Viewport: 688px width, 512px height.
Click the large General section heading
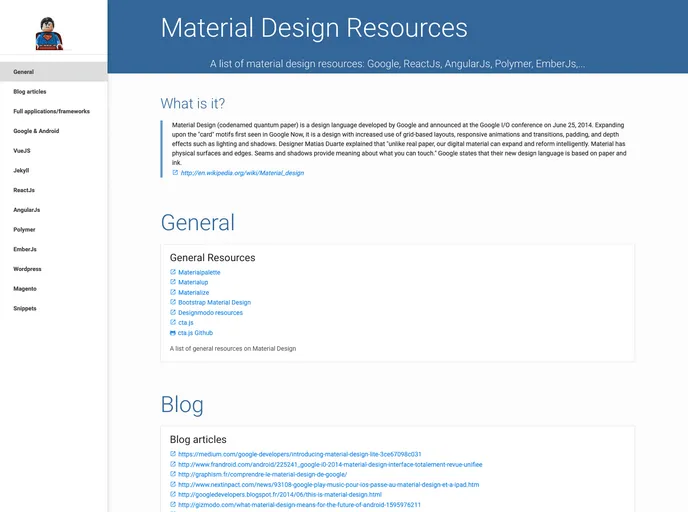(x=198, y=222)
